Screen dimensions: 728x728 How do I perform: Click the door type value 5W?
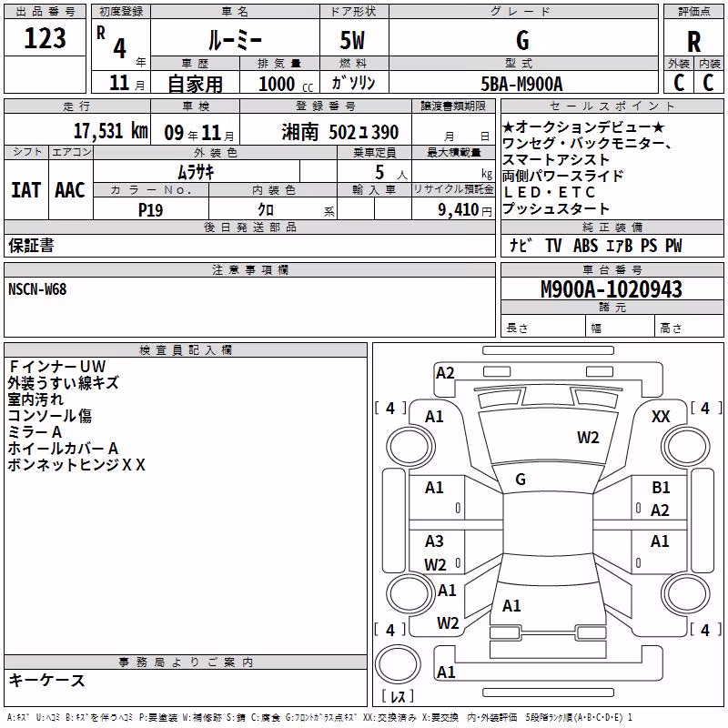click(x=352, y=40)
